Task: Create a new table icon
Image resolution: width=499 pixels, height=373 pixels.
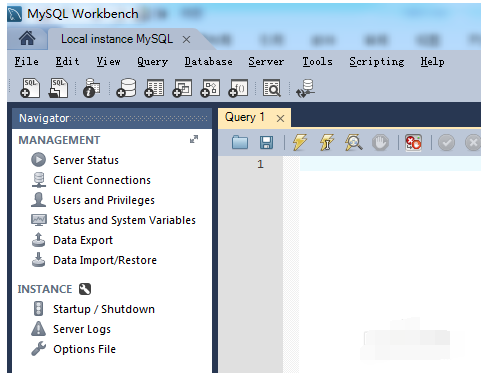Action: click(x=154, y=88)
